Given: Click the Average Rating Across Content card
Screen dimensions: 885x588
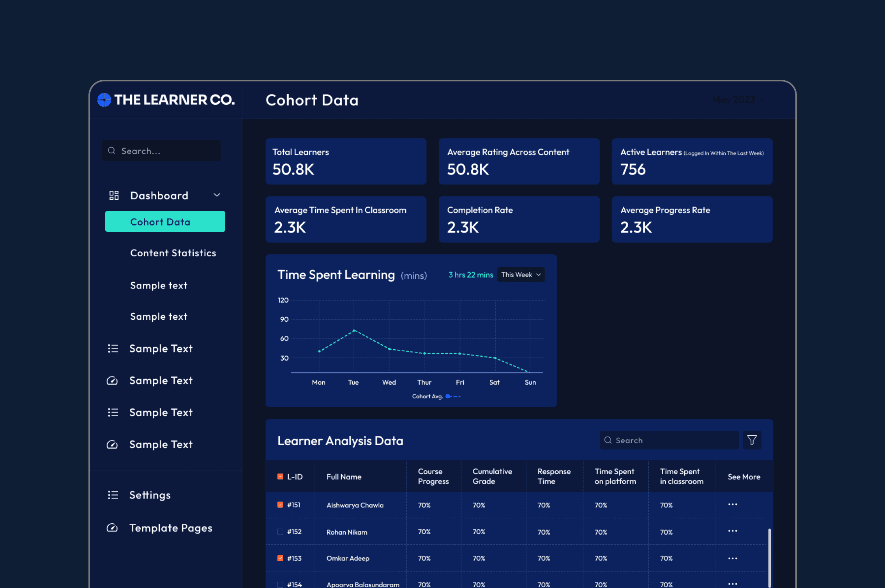Looking at the screenshot, I should [519, 161].
